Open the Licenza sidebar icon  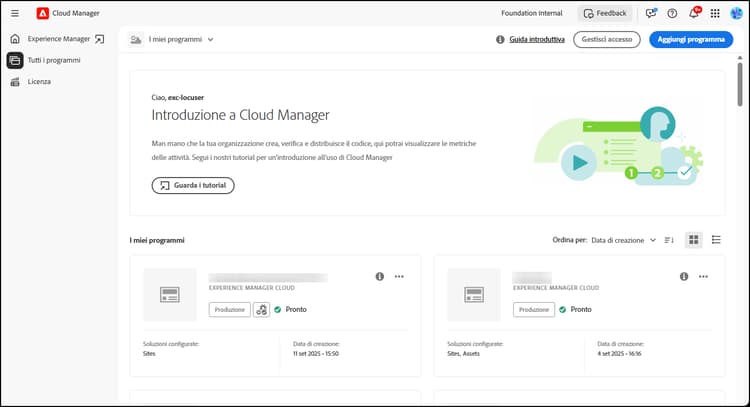point(15,82)
